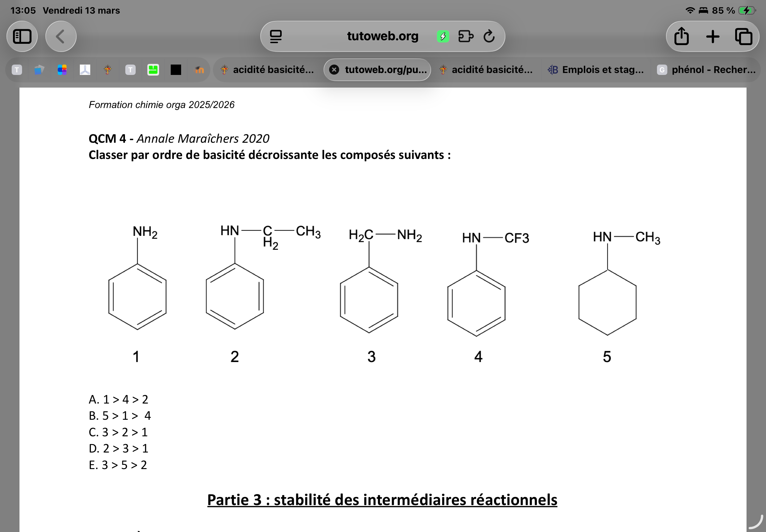Open the page menu (reader) icon
This screenshot has width=766, height=532.
[x=276, y=36]
